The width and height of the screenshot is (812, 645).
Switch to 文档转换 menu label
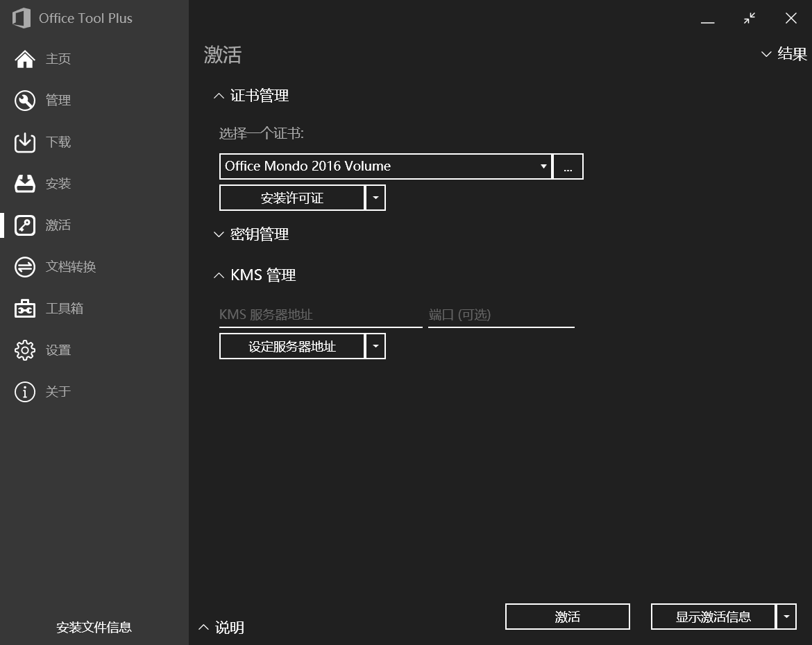coord(71,267)
